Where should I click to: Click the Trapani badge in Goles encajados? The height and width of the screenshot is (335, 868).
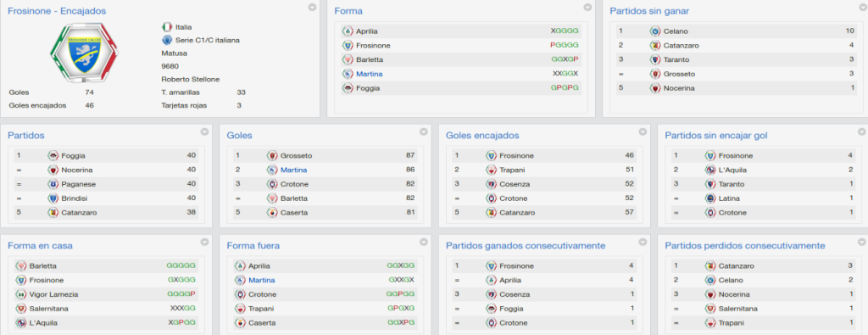pos(491,170)
